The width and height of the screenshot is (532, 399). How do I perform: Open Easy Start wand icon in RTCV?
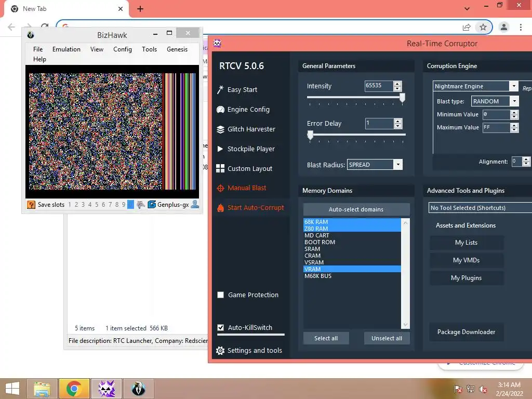(x=220, y=89)
